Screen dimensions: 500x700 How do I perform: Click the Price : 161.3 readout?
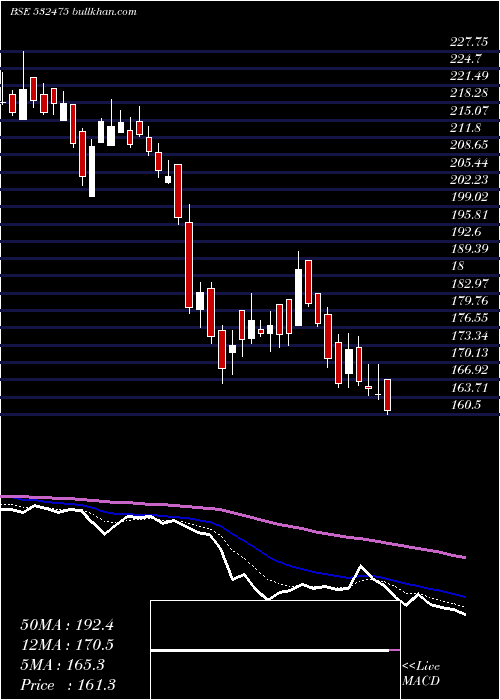(68, 685)
